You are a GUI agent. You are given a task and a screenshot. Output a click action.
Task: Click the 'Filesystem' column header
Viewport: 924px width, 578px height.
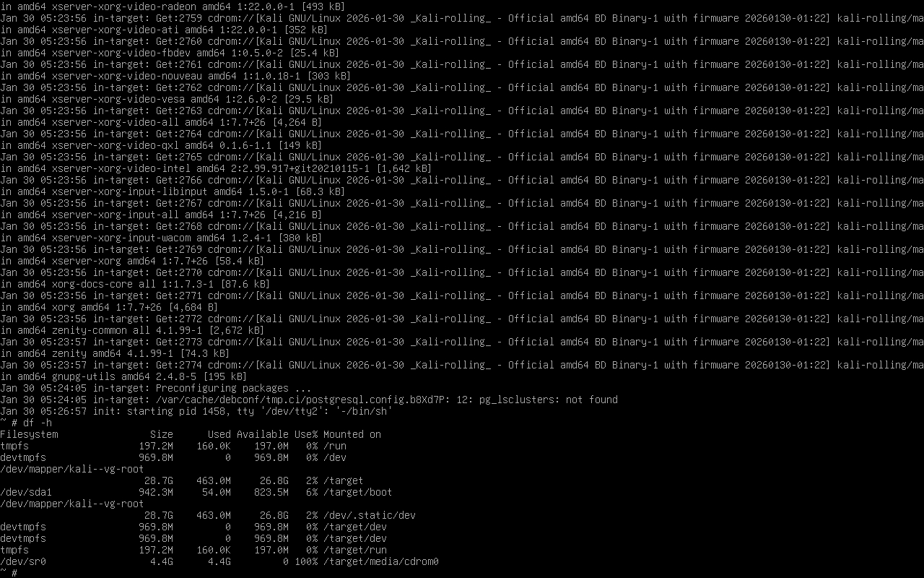(29, 434)
